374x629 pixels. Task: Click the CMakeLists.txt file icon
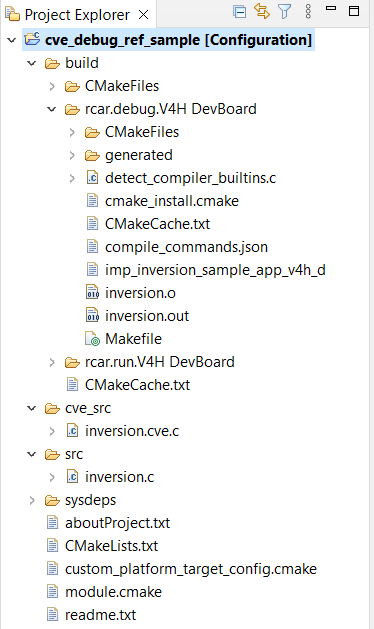(x=52, y=546)
